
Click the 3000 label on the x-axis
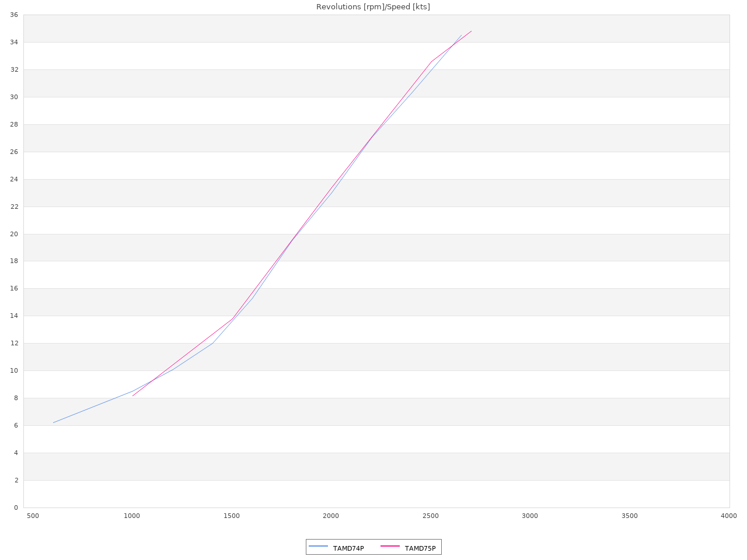pyautogui.click(x=530, y=516)
